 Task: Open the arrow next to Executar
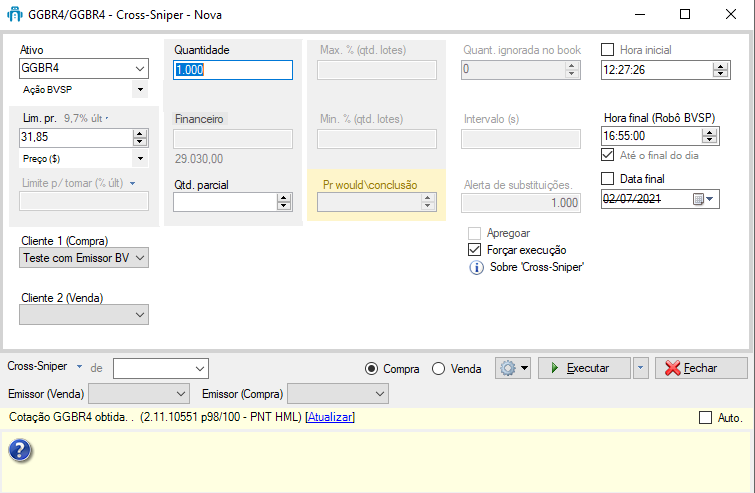click(x=641, y=368)
